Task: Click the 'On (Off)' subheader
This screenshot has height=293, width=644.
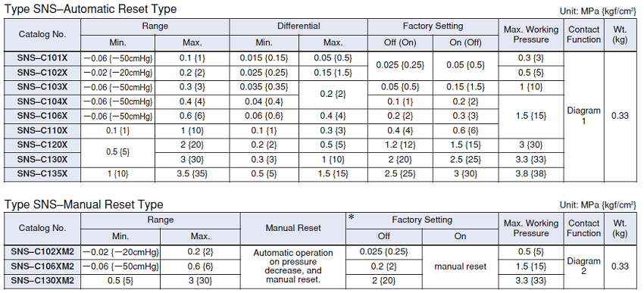Action: pos(465,42)
